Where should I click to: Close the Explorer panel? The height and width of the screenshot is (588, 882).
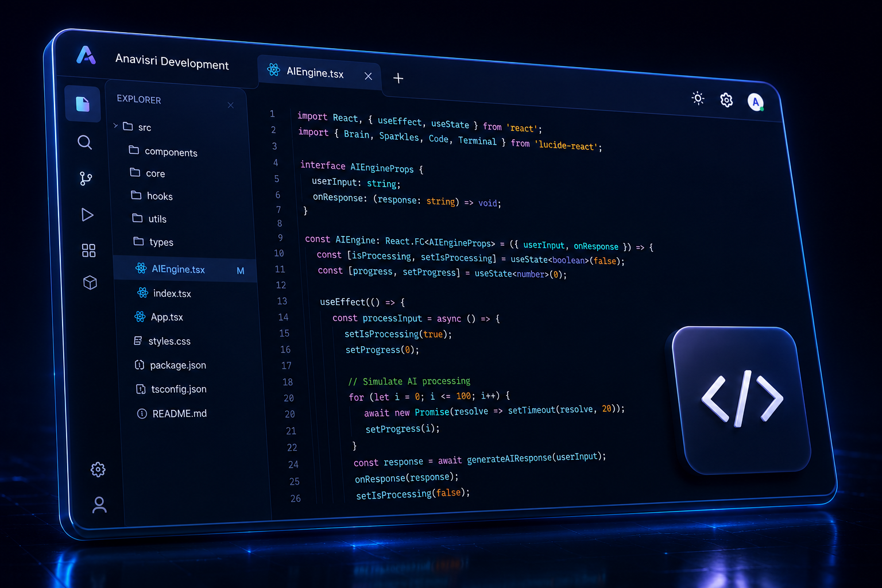coord(230,105)
